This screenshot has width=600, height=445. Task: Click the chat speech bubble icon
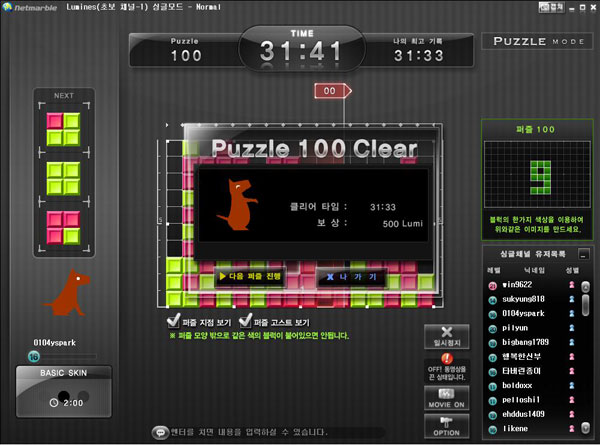click(158, 433)
